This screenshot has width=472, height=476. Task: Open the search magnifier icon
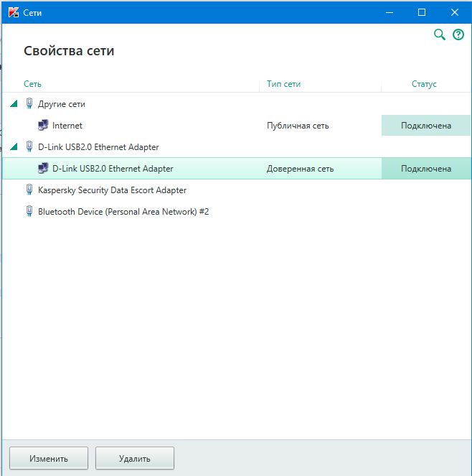pos(440,34)
